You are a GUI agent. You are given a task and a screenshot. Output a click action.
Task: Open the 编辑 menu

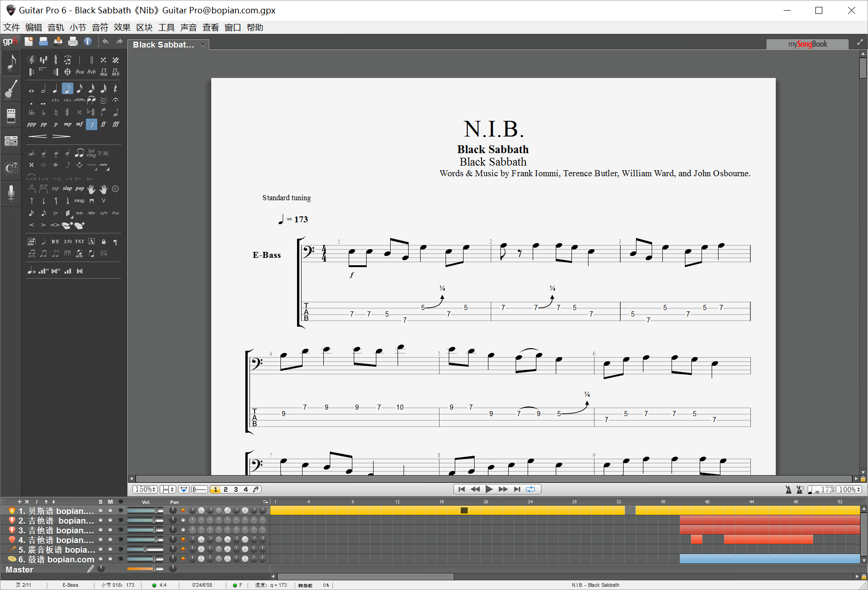(34, 28)
